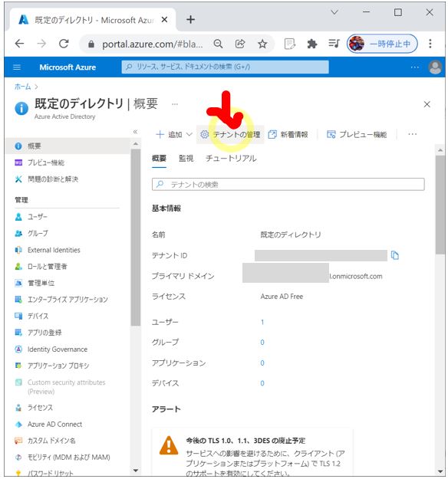Click the Chrome profile 一時停止中 button
This screenshot has width=448, height=479.
tap(382, 44)
